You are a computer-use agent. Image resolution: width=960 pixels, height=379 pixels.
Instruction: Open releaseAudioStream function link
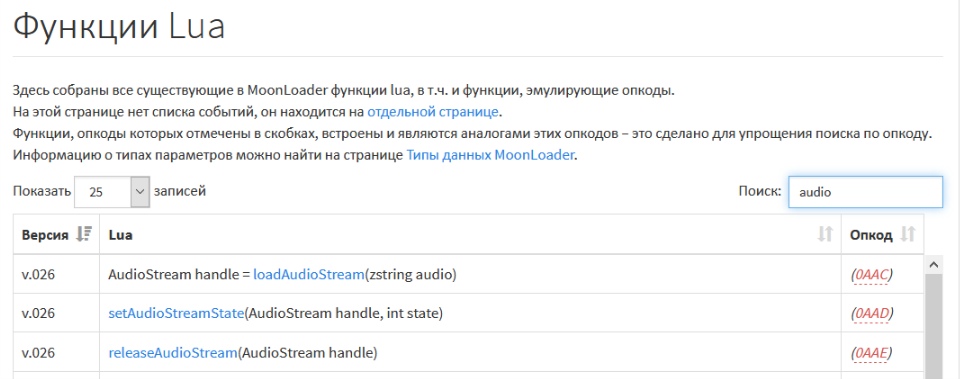tap(173, 353)
